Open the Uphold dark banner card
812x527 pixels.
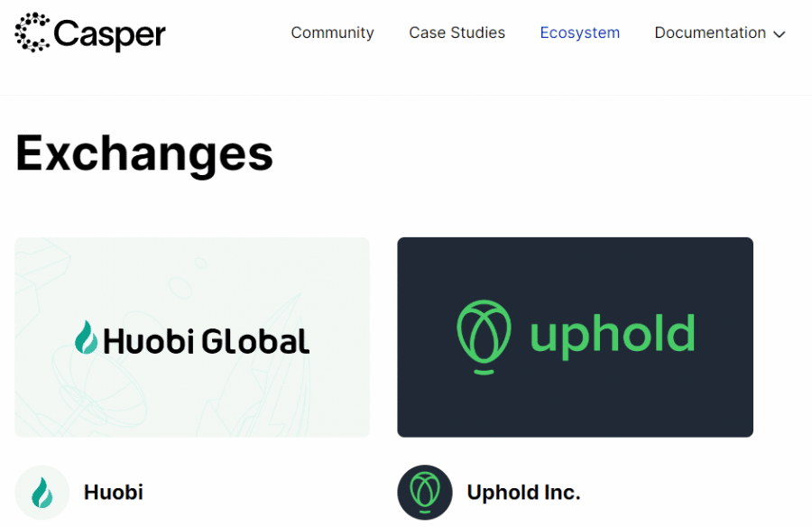pyautogui.click(x=575, y=337)
